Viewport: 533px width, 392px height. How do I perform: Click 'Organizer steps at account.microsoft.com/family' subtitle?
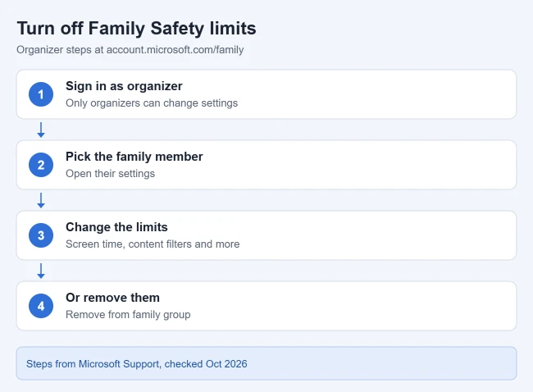coord(130,50)
